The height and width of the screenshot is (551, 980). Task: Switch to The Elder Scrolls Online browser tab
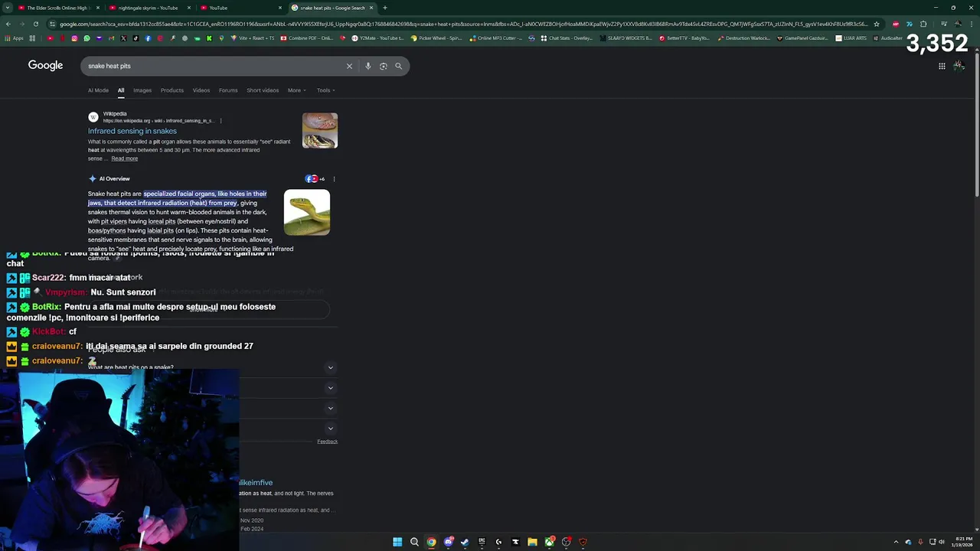(x=58, y=8)
